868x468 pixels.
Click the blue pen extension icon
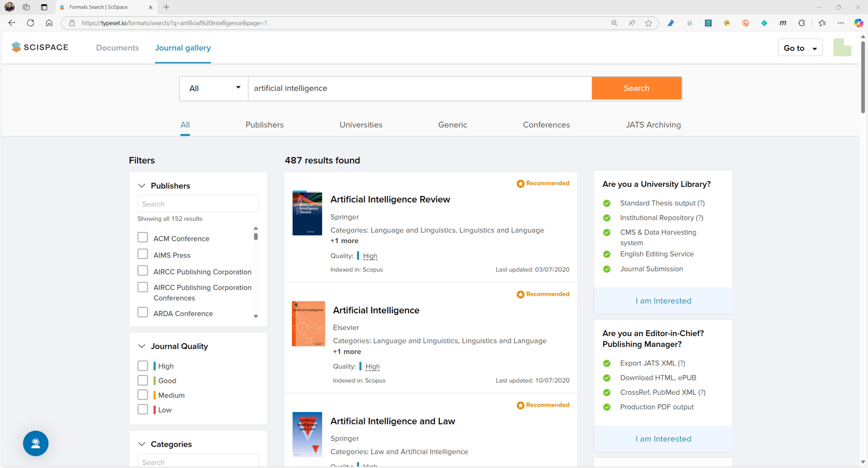pos(671,23)
